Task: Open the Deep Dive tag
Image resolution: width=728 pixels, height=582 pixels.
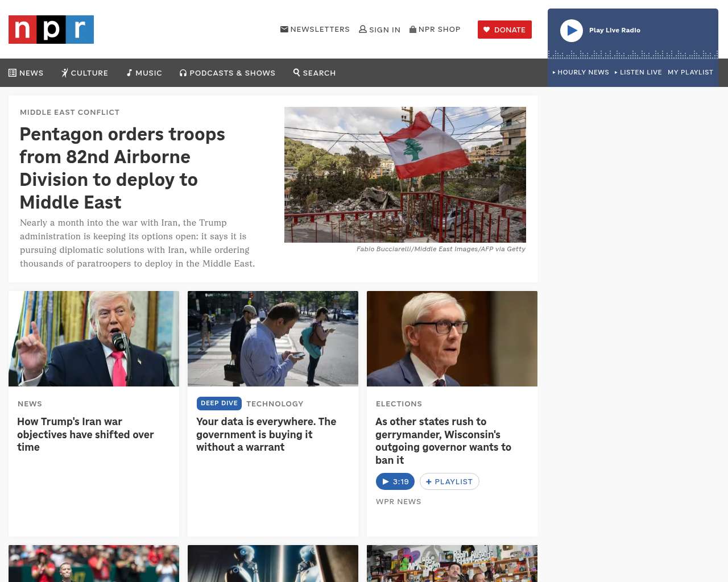Action: pyautogui.click(x=219, y=403)
